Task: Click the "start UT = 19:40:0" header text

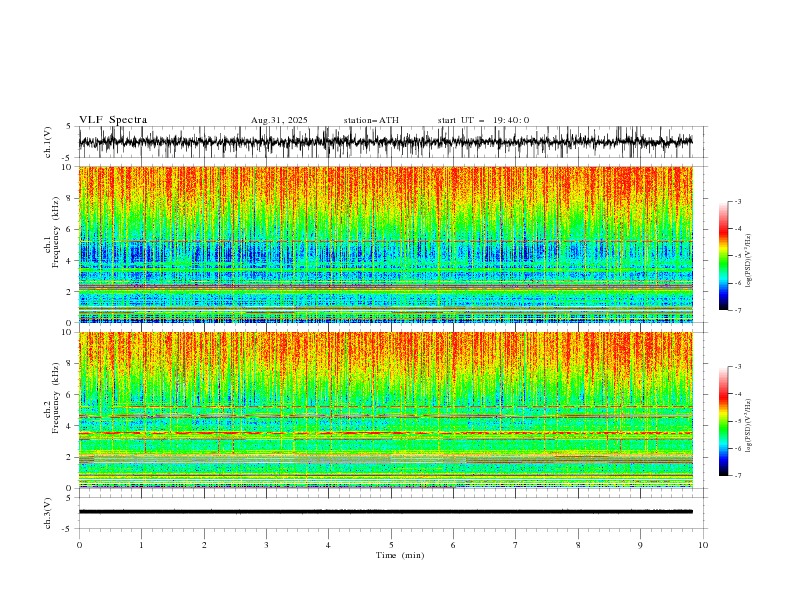Action: (483, 120)
